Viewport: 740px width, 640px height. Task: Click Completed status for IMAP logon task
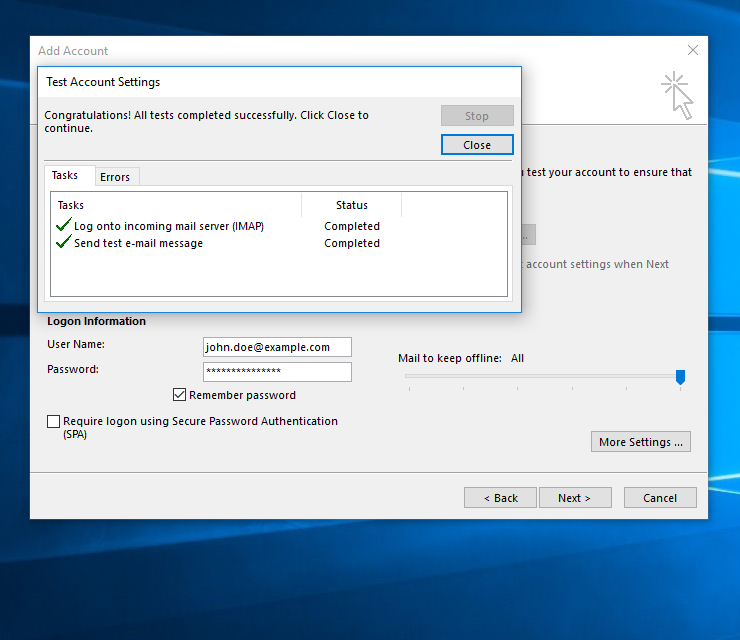tap(352, 226)
